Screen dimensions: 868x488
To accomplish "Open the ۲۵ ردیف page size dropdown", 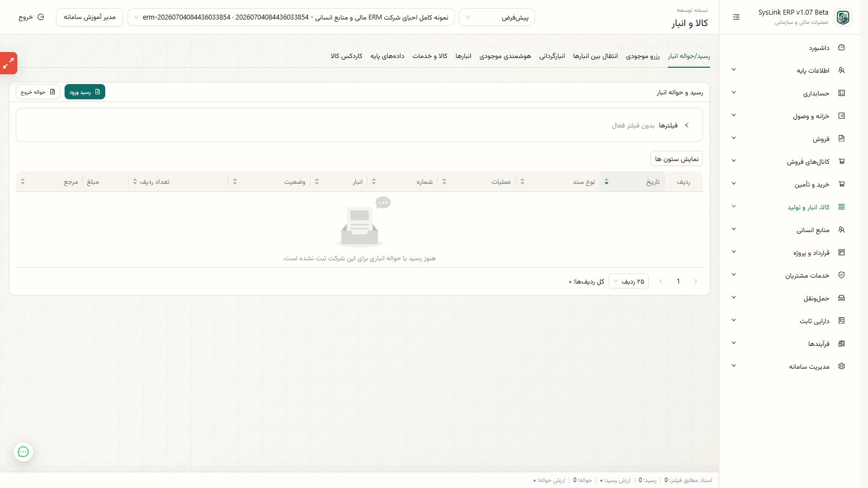I will point(629,281).
